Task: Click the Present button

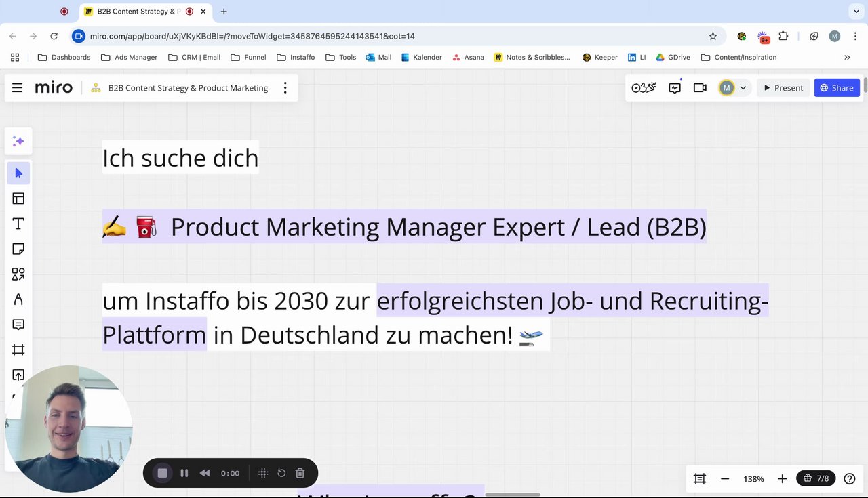Action: tap(783, 87)
